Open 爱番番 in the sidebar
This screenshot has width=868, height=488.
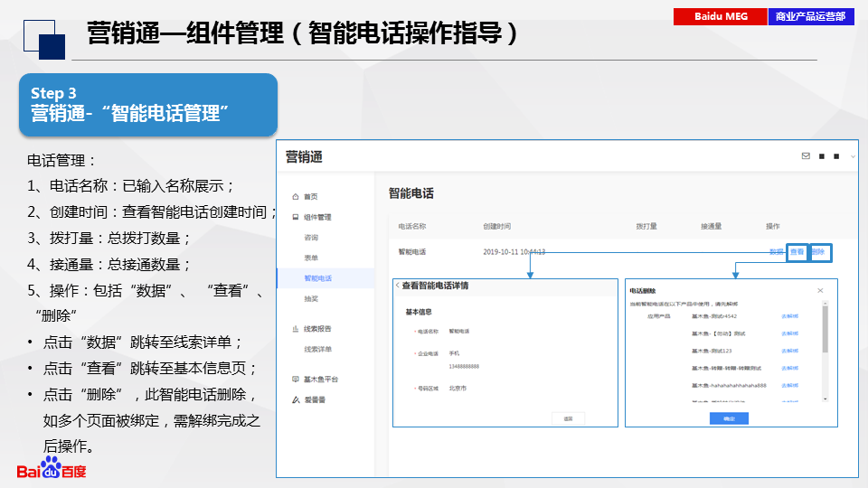point(315,399)
